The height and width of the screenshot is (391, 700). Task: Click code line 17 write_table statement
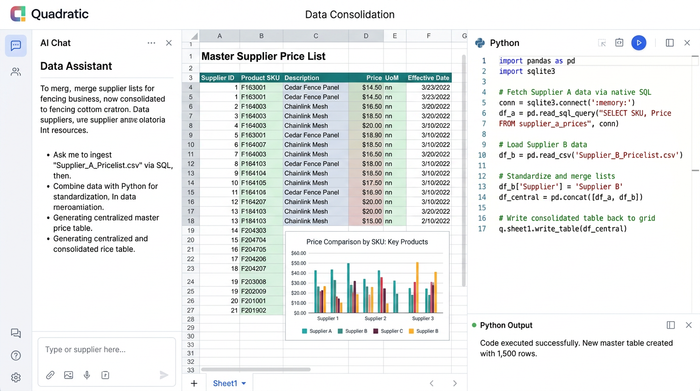click(562, 229)
